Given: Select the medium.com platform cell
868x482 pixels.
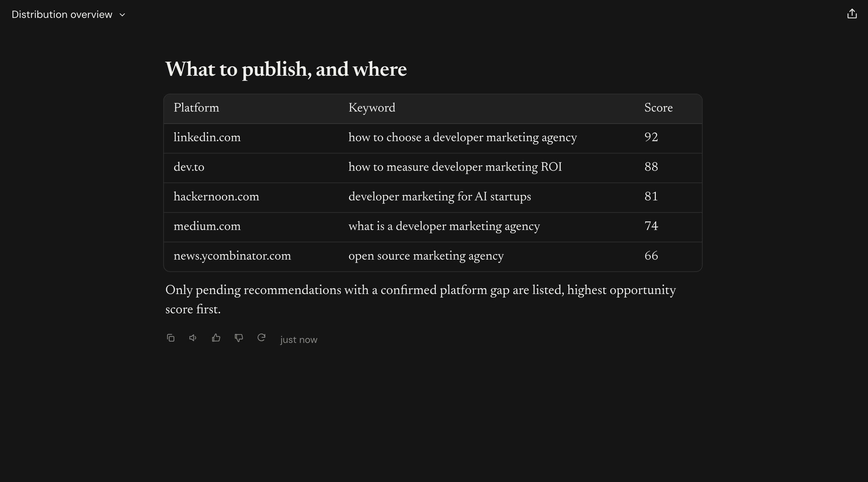Looking at the screenshot, I should click(x=207, y=226).
